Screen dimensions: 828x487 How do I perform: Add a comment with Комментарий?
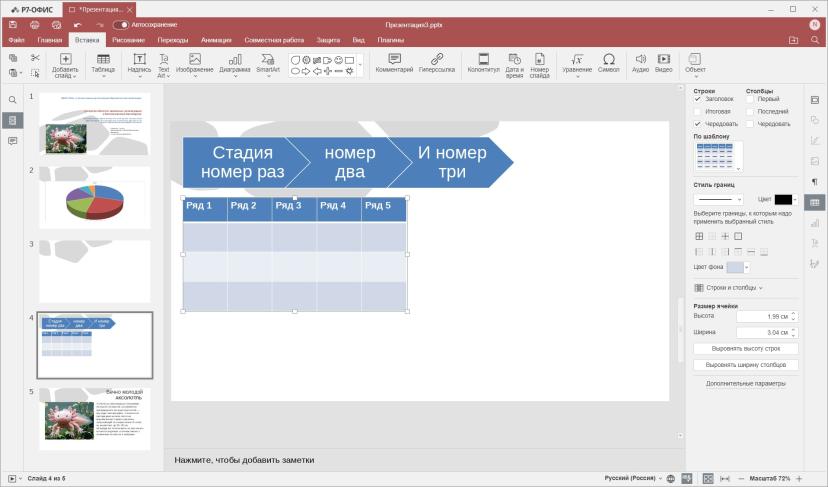(394, 62)
